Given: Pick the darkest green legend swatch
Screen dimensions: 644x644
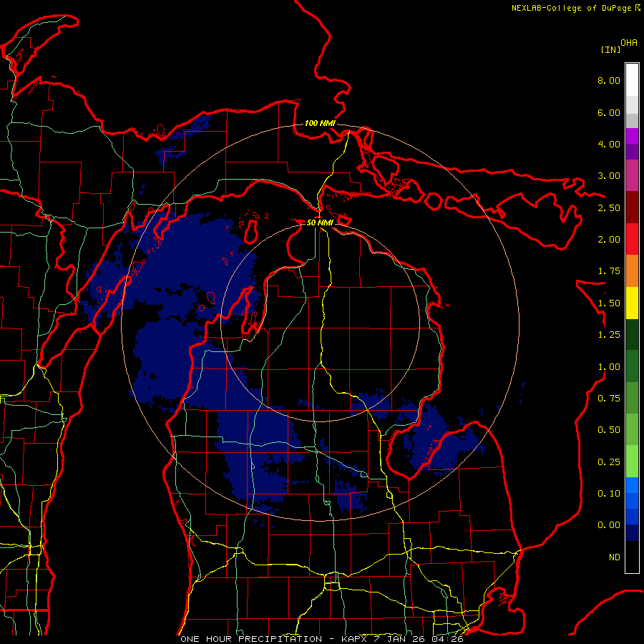Looking at the screenshot, I should [632, 334].
